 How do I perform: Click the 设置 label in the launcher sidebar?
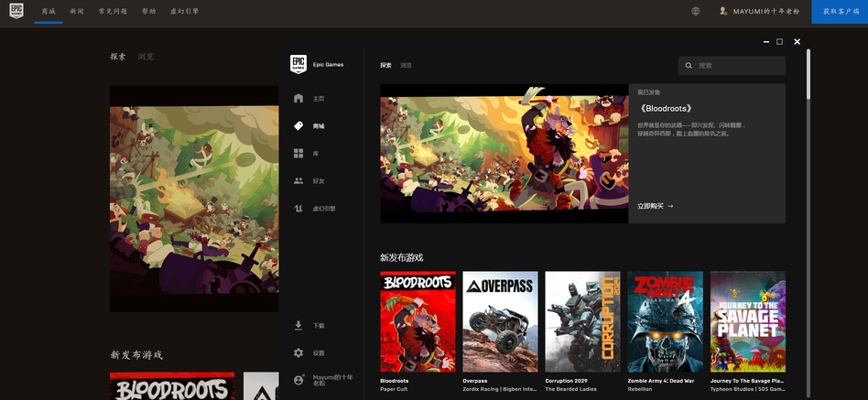pyautogui.click(x=319, y=353)
